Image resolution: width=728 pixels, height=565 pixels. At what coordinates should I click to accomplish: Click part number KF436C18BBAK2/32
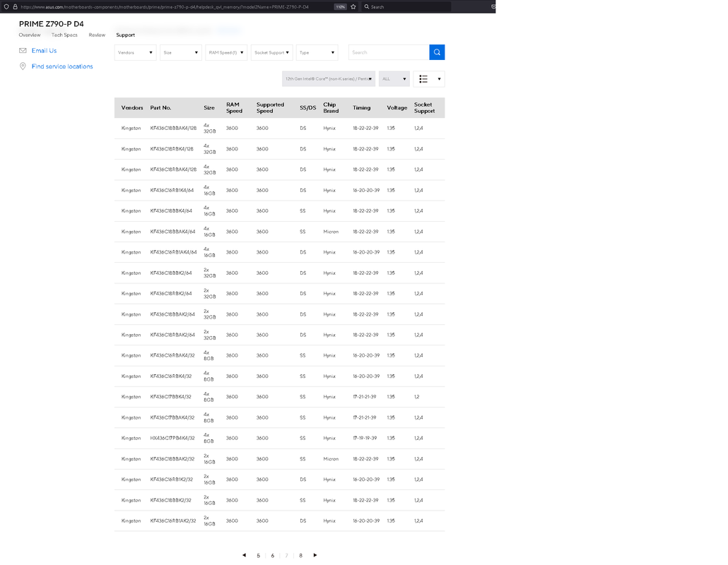pyautogui.click(x=172, y=459)
